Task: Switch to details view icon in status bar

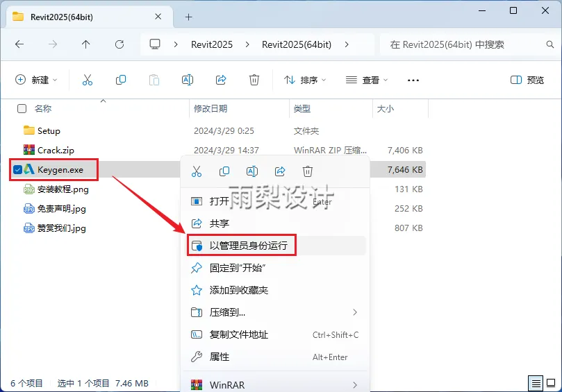Action: (x=536, y=384)
